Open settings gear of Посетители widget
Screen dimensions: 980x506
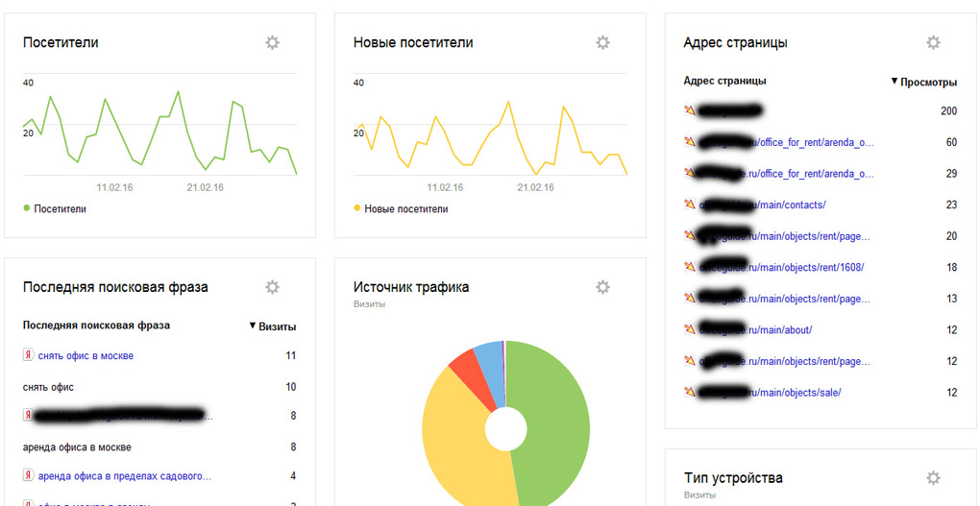(x=272, y=42)
